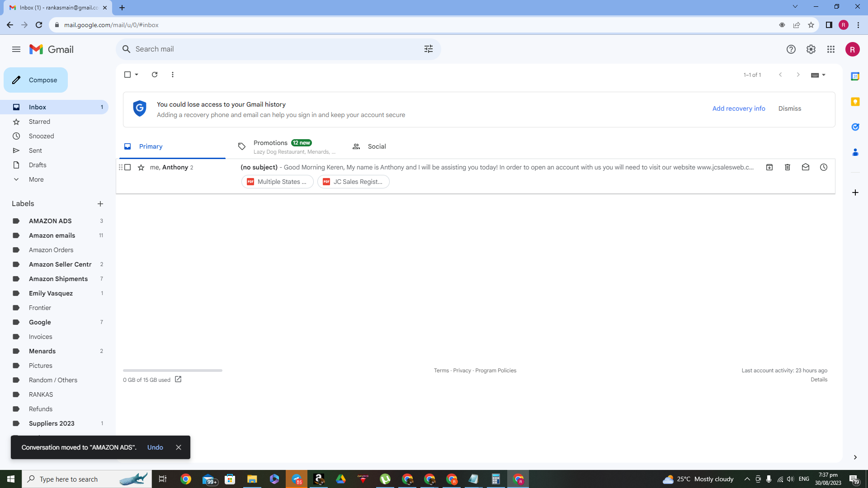Image resolution: width=868 pixels, height=488 pixels.
Task: Open the Sent folder
Action: [x=54, y=150]
